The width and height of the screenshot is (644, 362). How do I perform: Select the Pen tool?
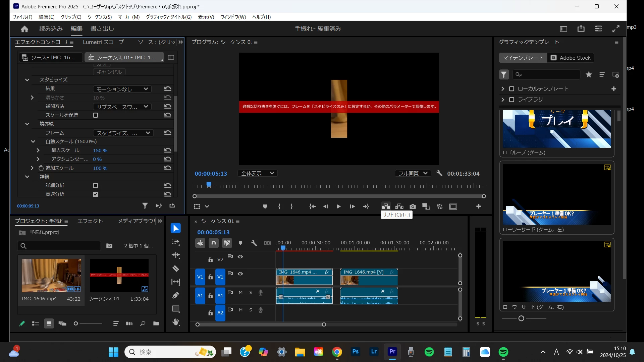tap(176, 295)
